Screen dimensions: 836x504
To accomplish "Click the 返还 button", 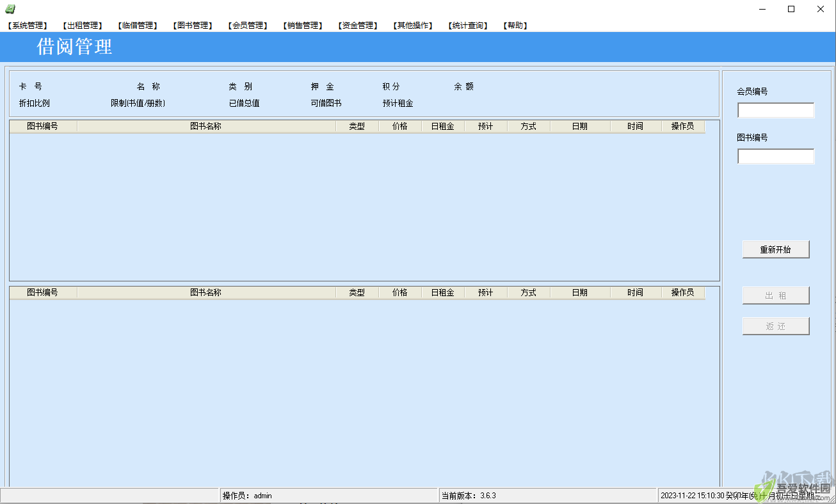I will coord(776,326).
